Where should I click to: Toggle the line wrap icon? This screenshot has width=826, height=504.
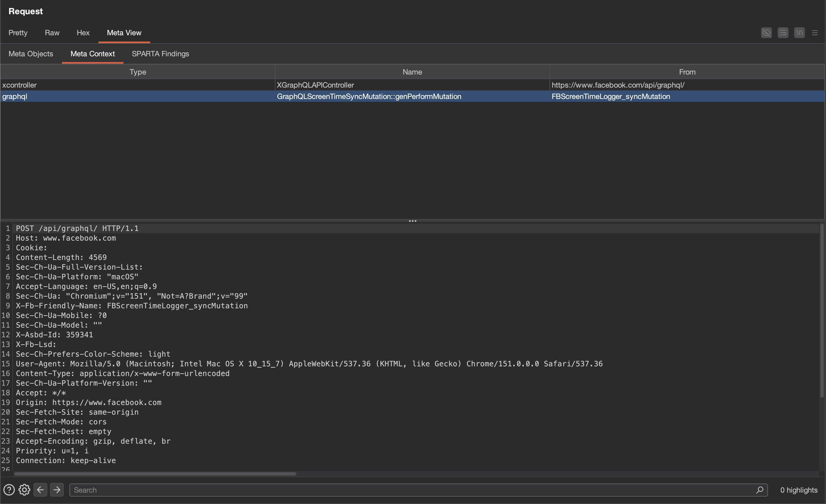click(x=783, y=32)
